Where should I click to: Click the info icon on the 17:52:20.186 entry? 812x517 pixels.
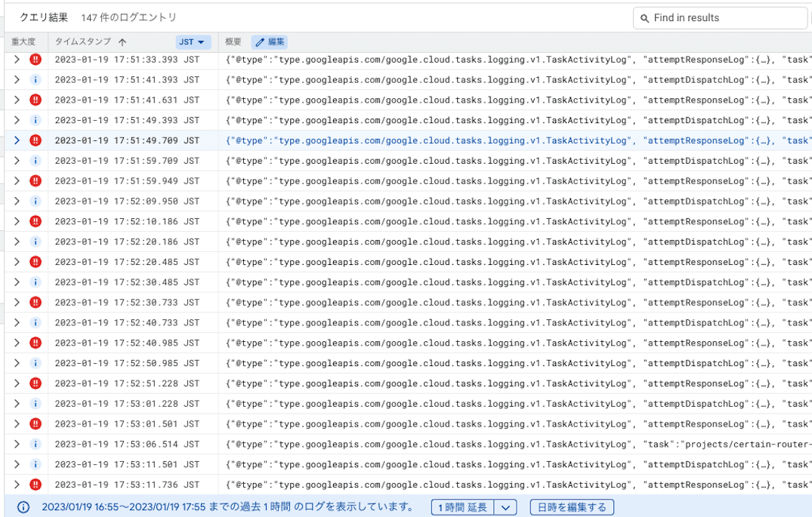tap(36, 242)
